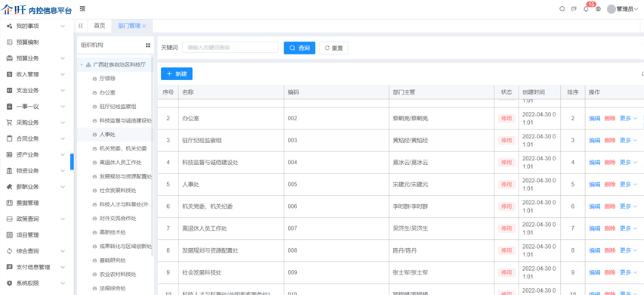Click the 合同业务 sidebar icon
This screenshot has width=644, height=295.
[x=9, y=138]
